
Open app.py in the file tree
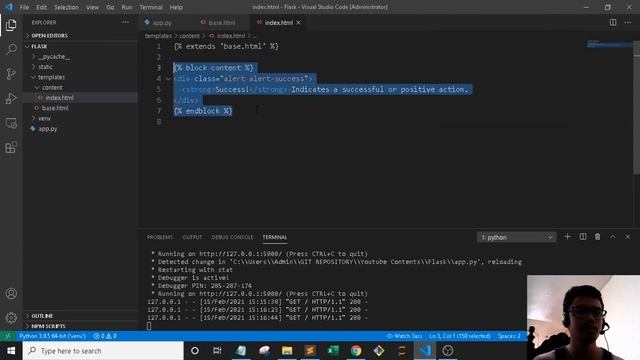click(x=48, y=129)
